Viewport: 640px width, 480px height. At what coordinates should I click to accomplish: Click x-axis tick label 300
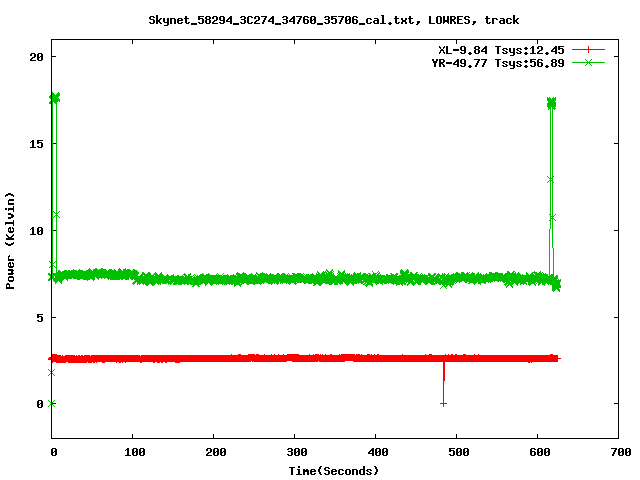pyautogui.click(x=297, y=452)
